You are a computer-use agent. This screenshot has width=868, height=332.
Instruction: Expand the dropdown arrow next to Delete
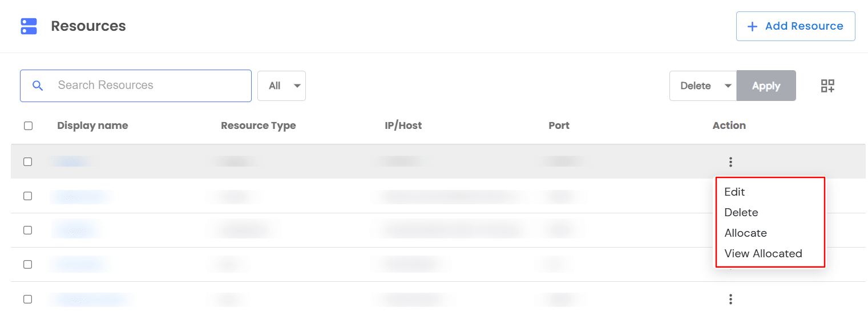[728, 85]
